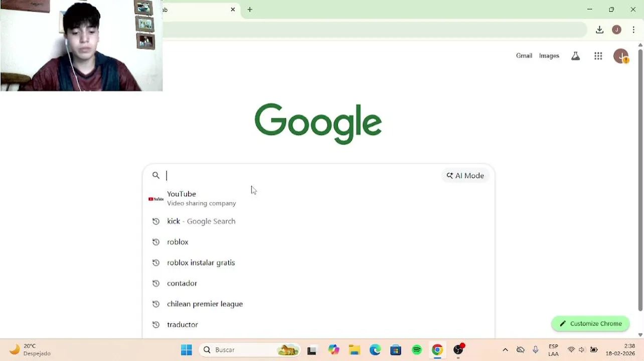This screenshot has height=361, width=644.
Task: Select the YouTube suggestion
Action: 318,199
